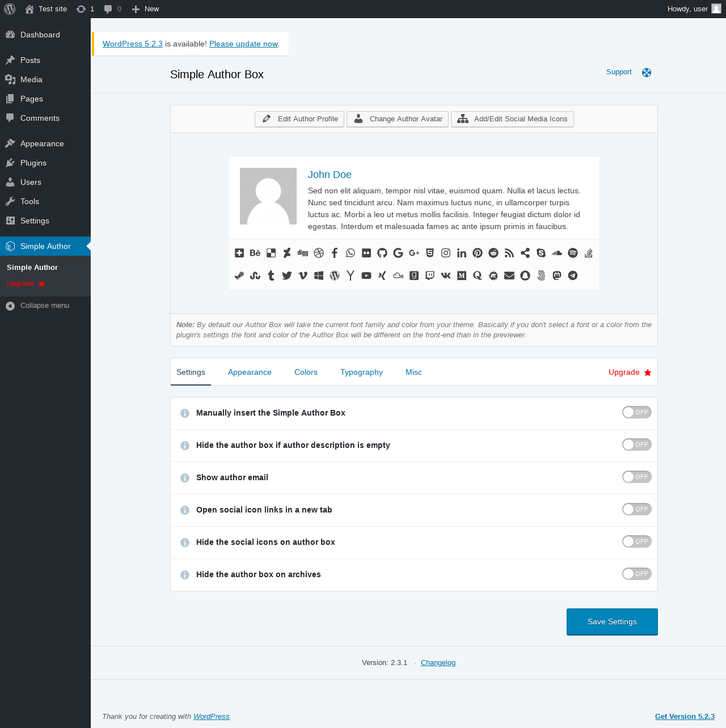Image resolution: width=726 pixels, height=728 pixels.
Task: Click the John Doe author avatar image
Action: [x=268, y=196]
